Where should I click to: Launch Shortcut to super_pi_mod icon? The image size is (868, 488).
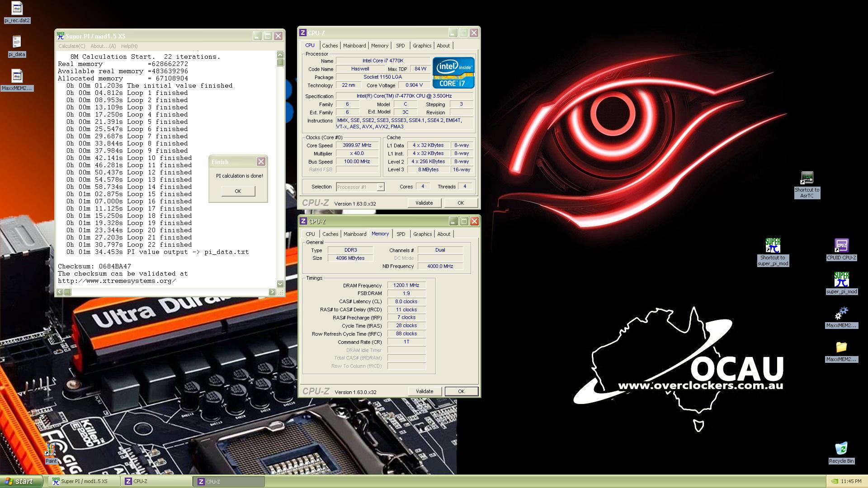tap(773, 246)
